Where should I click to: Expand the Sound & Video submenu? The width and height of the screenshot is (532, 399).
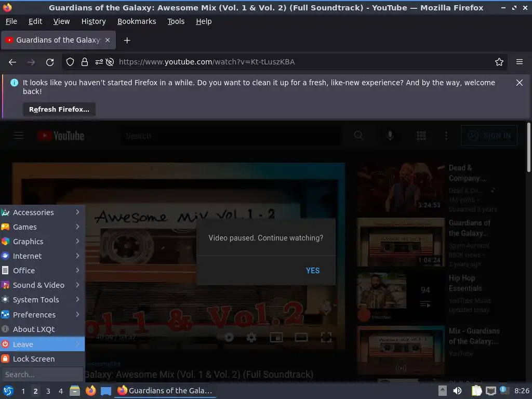(43, 285)
